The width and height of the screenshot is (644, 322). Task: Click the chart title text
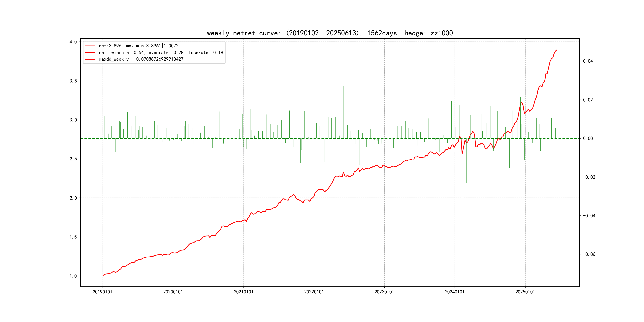pos(330,33)
